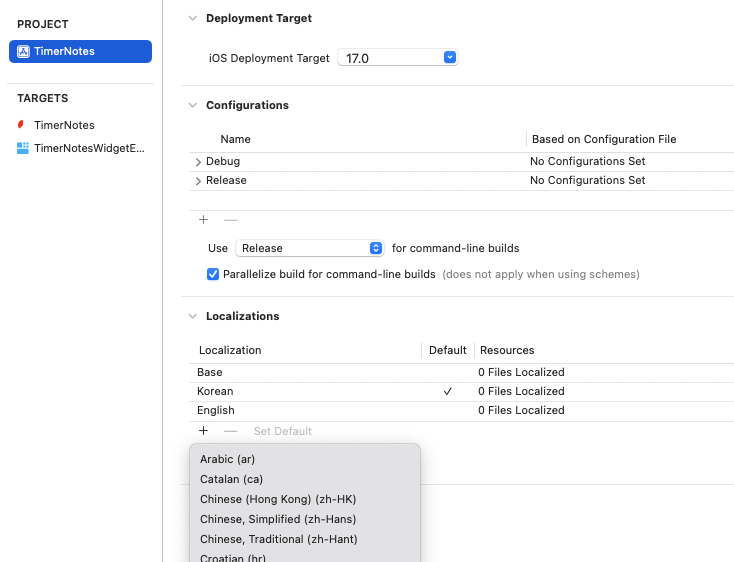Add a new configuration with plus button

coord(203,219)
